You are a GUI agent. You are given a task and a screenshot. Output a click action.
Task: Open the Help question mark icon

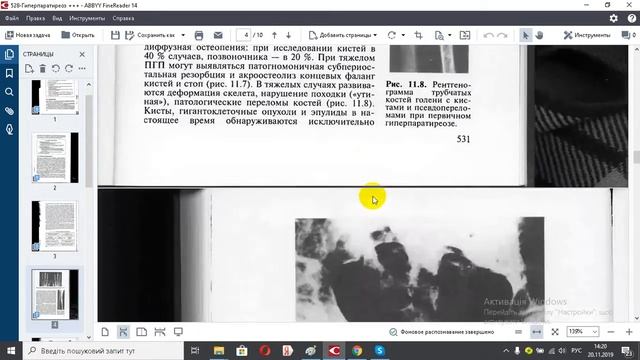click(x=632, y=18)
